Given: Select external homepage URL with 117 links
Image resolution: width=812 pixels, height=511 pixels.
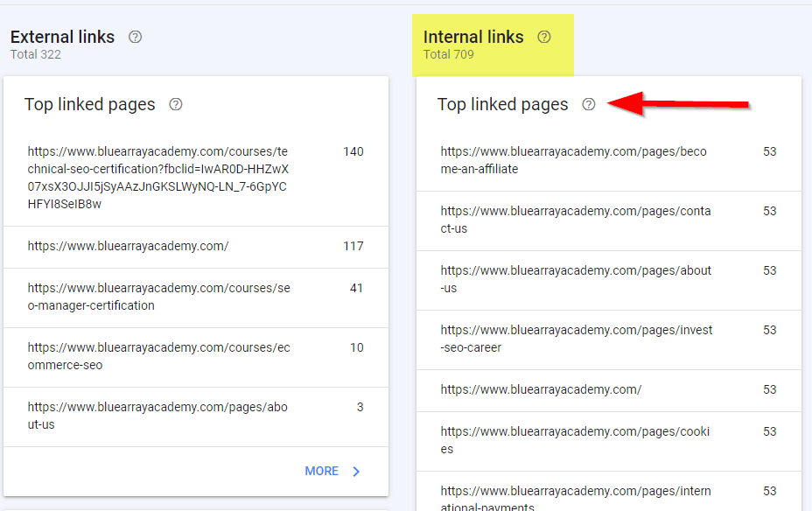Looking at the screenshot, I should pos(196,247).
